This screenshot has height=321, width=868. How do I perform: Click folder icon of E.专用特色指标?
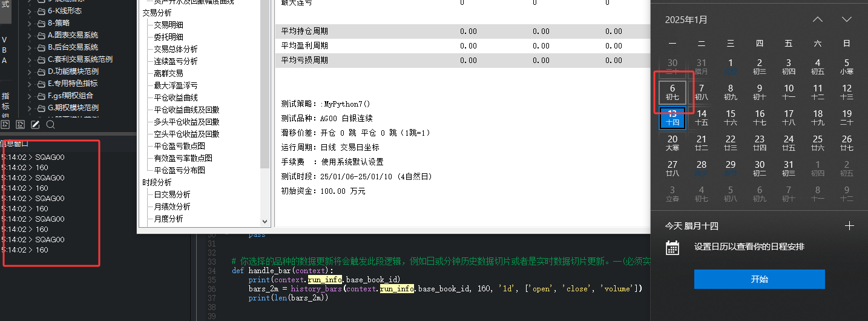pos(41,83)
